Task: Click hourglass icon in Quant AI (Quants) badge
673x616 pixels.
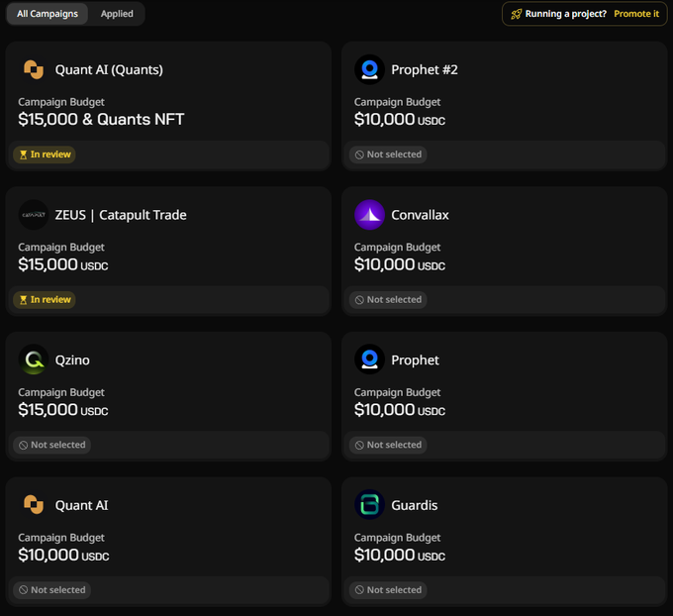Action: [x=23, y=154]
